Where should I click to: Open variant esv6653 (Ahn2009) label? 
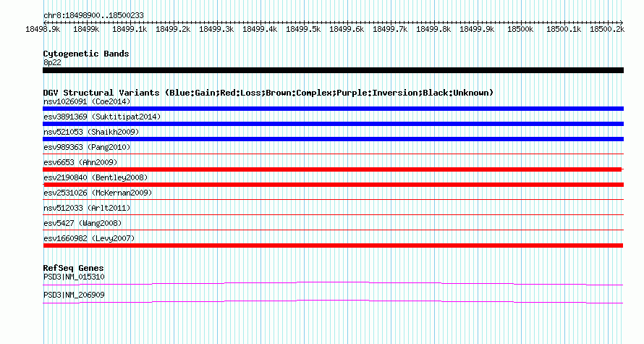80,162
